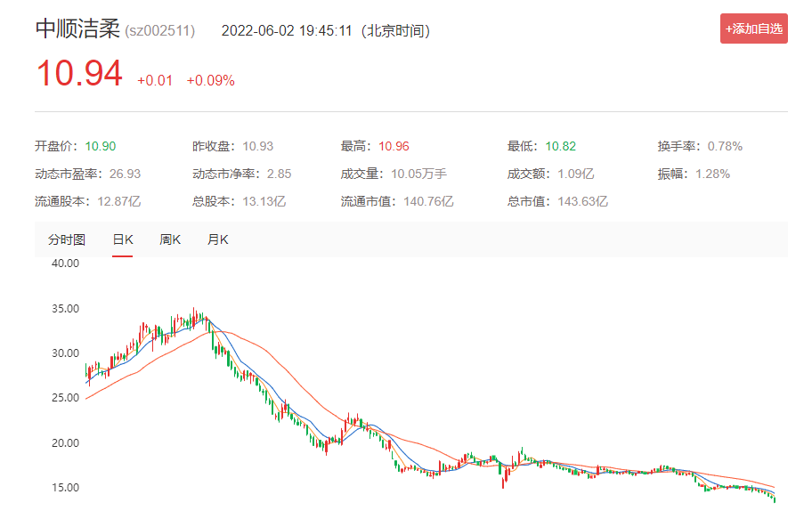The width and height of the screenshot is (812, 527).
Task: Click the 动态市盈率 value 26.93
Action: (125, 174)
